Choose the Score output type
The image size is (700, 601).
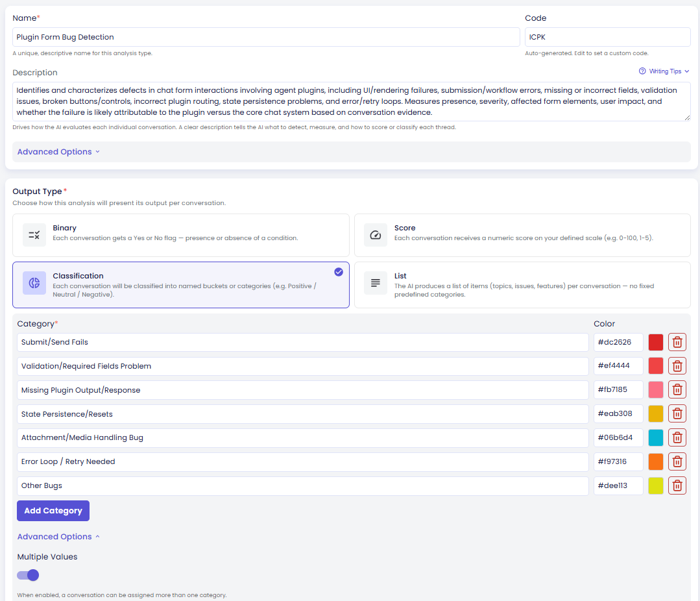[522, 235]
